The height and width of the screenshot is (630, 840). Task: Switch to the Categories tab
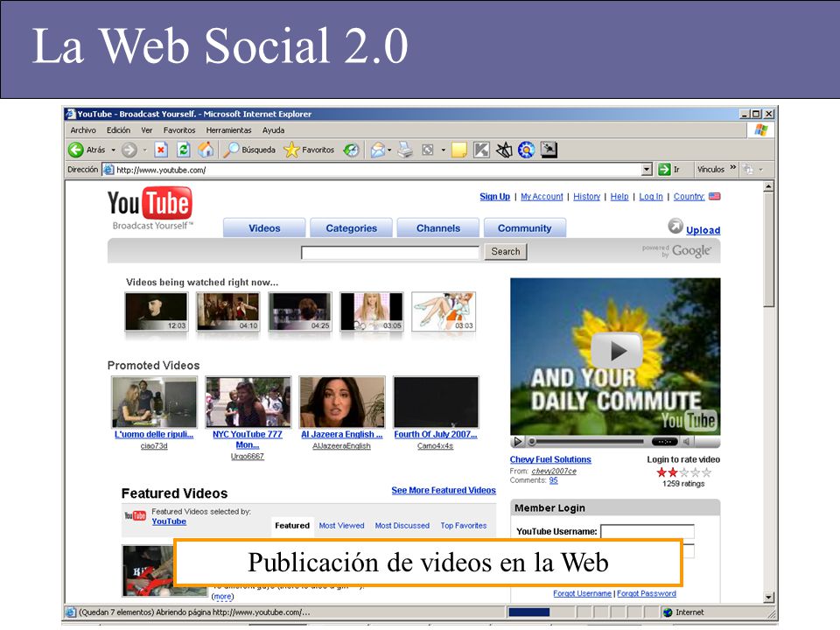(x=352, y=228)
